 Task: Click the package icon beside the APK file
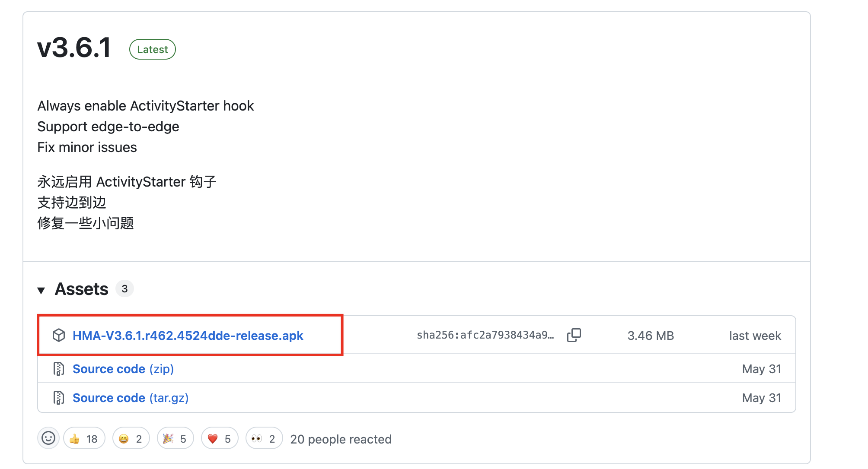59,336
